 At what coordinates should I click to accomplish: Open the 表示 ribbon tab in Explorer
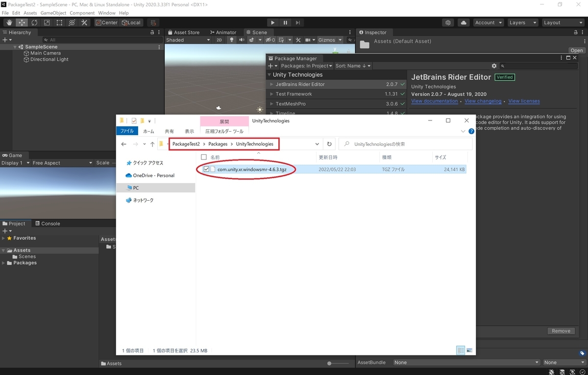190,131
